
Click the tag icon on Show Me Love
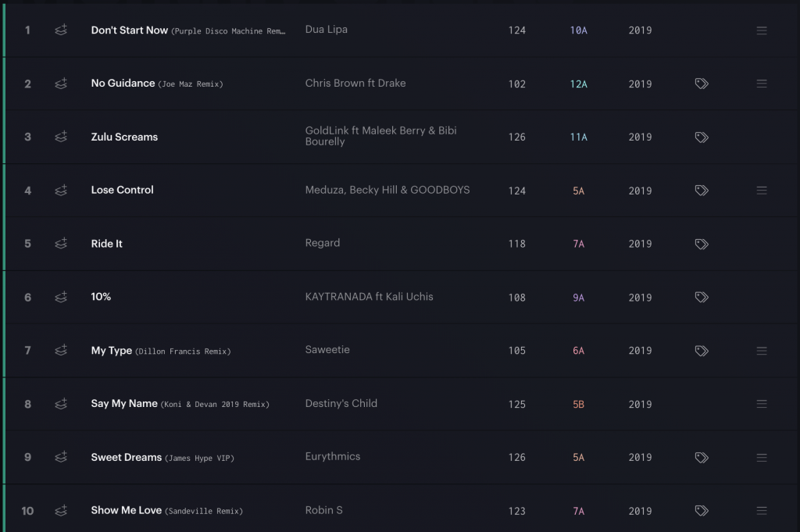[702, 511]
